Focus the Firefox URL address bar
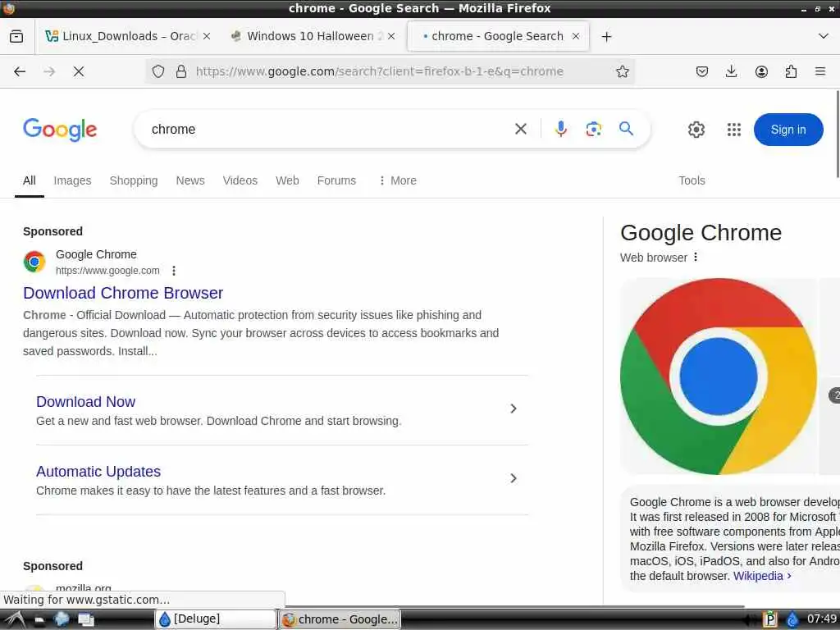 [379, 71]
